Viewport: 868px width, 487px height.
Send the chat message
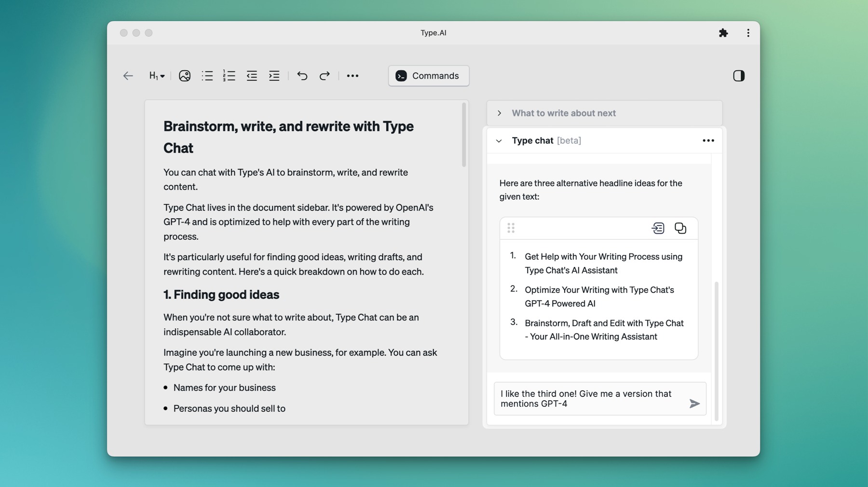click(694, 404)
